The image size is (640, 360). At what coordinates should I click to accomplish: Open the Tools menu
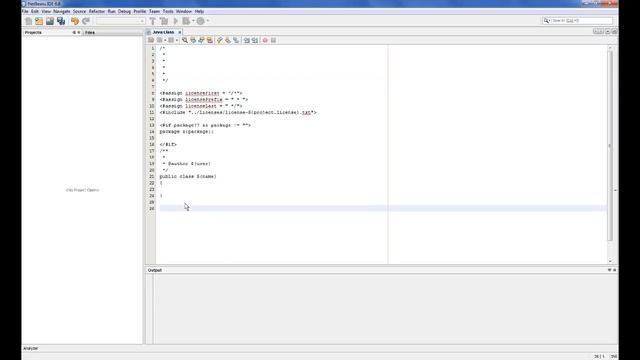point(168,11)
